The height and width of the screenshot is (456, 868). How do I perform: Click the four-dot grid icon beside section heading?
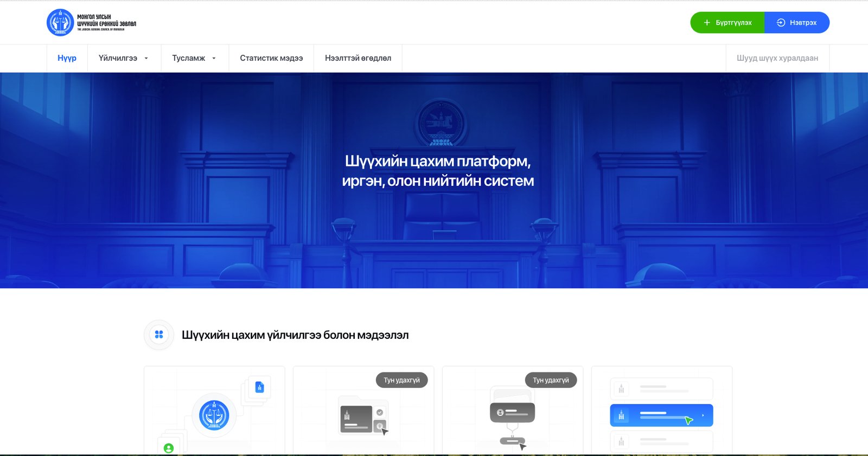click(159, 335)
